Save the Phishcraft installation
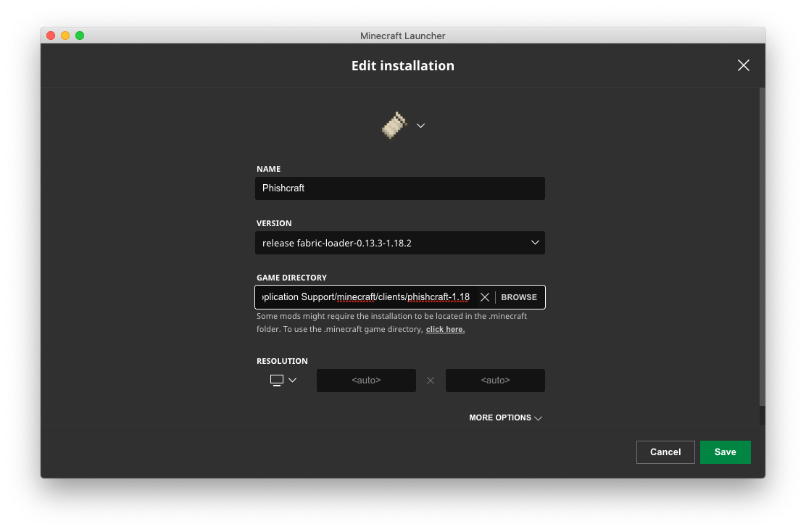Viewport: 806px width, 532px height. pos(725,452)
